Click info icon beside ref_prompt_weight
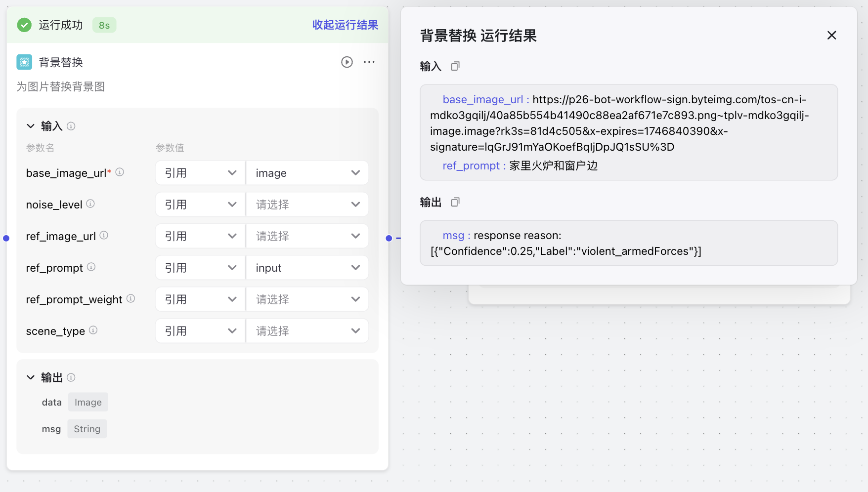Screen dimensions: 868x492 [x=130, y=298]
